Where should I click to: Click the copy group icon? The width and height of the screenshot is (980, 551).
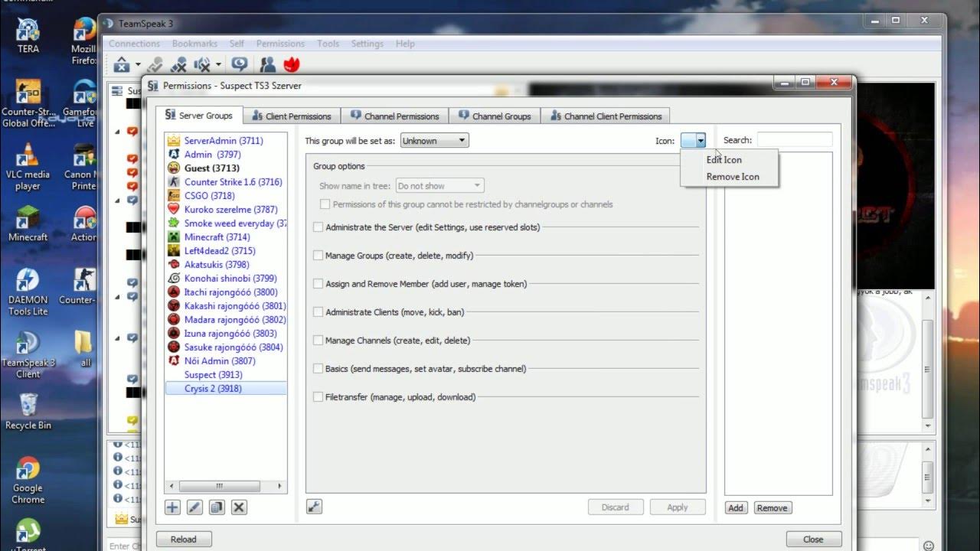pyautogui.click(x=217, y=507)
